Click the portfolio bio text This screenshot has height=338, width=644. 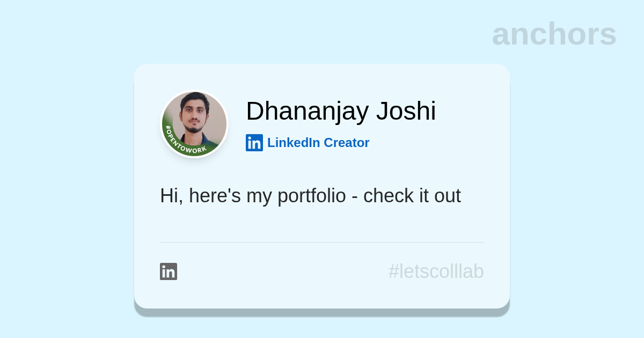pyautogui.click(x=310, y=196)
